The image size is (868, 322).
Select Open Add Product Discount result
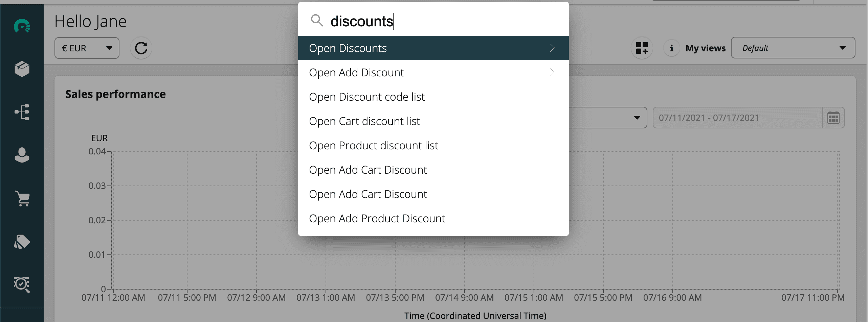pyautogui.click(x=377, y=219)
